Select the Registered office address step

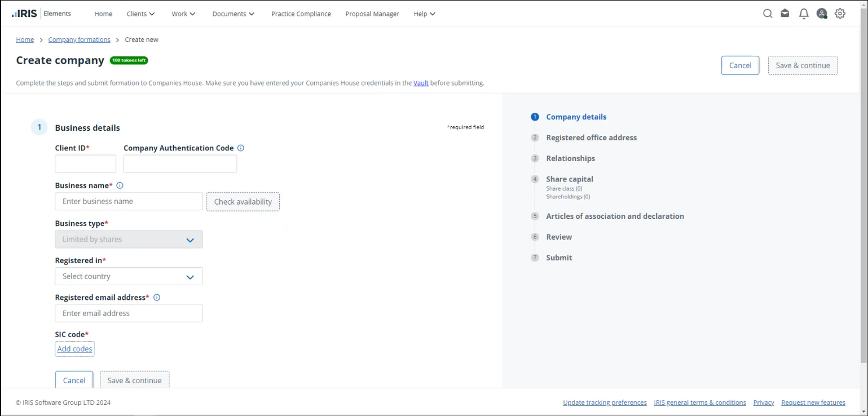tap(591, 138)
